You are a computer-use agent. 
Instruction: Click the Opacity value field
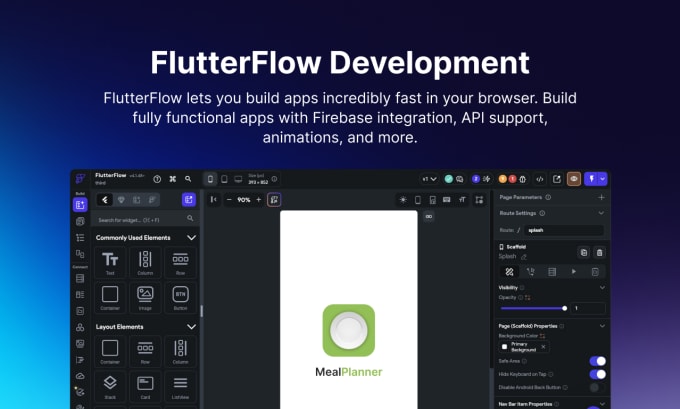(588, 308)
